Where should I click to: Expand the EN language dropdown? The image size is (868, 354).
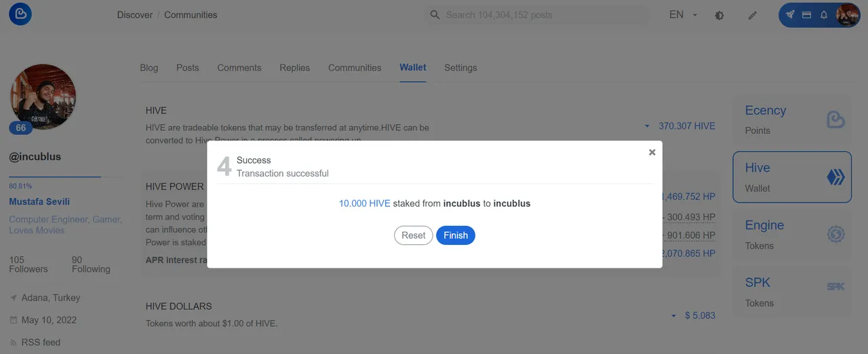684,14
